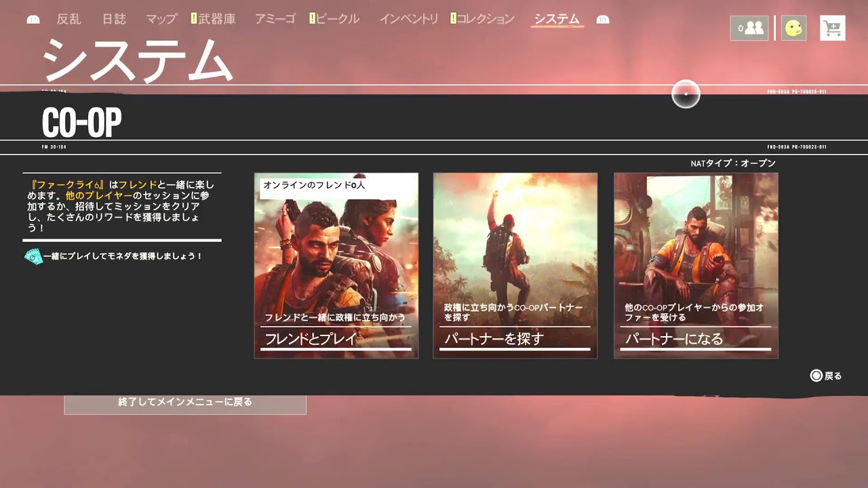Click the exclamation badge beside ビークル
Screen dimensions: 868x488
pyautogui.click(x=312, y=19)
